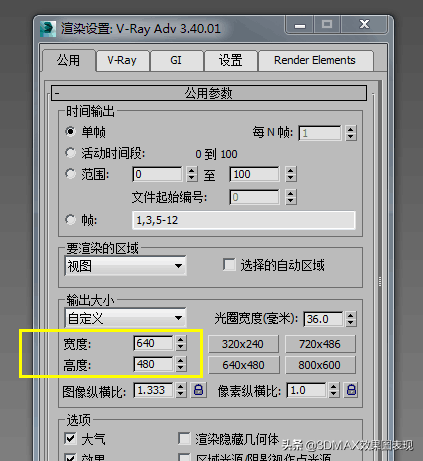Lock the image aspect ratio (图像纵横比)

tap(199, 390)
